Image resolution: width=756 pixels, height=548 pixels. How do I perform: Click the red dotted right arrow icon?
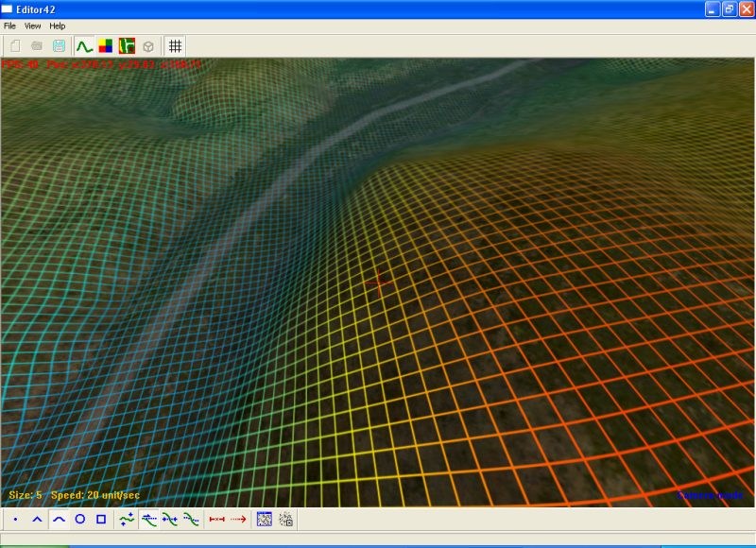(x=238, y=519)
